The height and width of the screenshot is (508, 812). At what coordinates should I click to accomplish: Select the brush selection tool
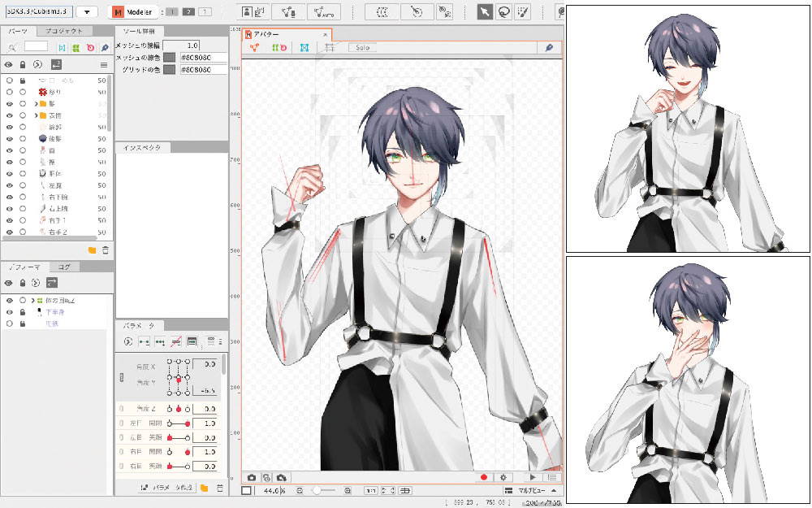(522, 11)
